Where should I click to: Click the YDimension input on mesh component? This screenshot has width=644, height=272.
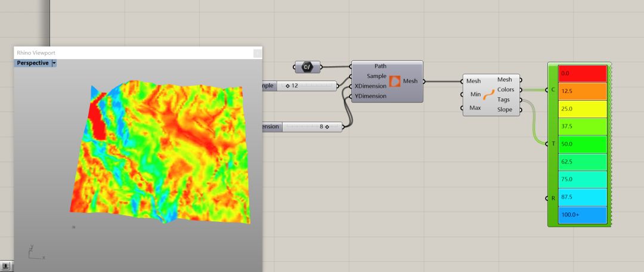pyautogui.click(x=370, y=96)
